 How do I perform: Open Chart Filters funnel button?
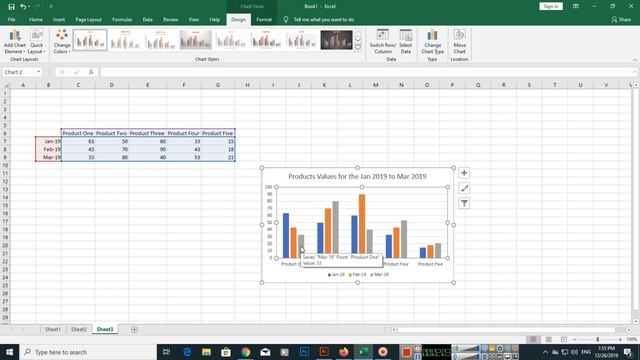[464, 203]
